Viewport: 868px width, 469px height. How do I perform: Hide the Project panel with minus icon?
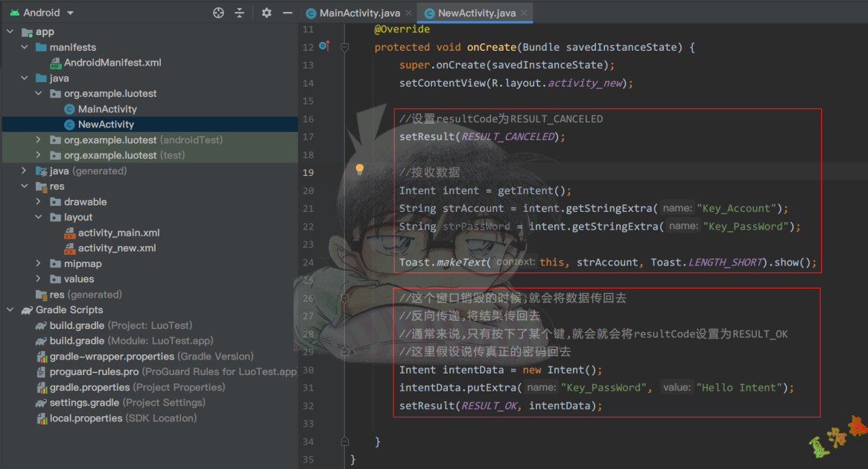click(288, 13)
